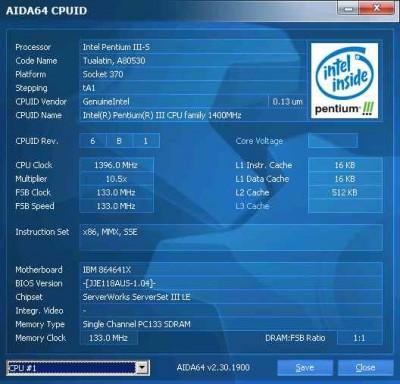The height and width of the screenshot is (384, 400).
Task: Select the empty Core Voltage field
Action: 333,141
